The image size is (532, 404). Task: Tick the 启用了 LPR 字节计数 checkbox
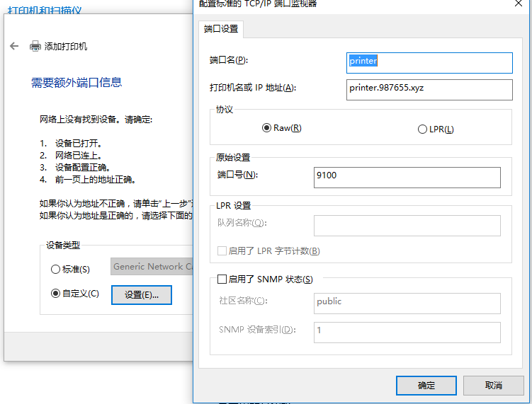click(x=222, y=250)
